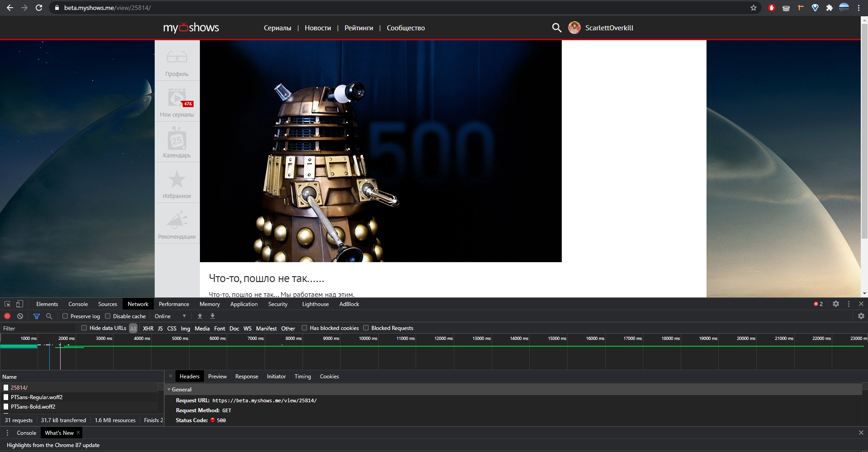Open site search with magnifier icon
The height and width of the screenshot is (452, 868).
tap(557, 28)
